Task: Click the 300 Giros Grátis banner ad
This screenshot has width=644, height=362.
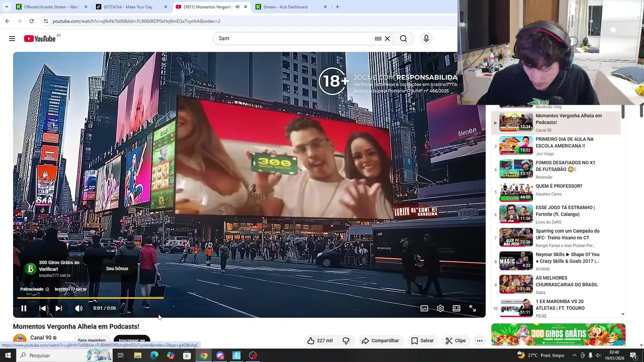Action: click(558, 335)
